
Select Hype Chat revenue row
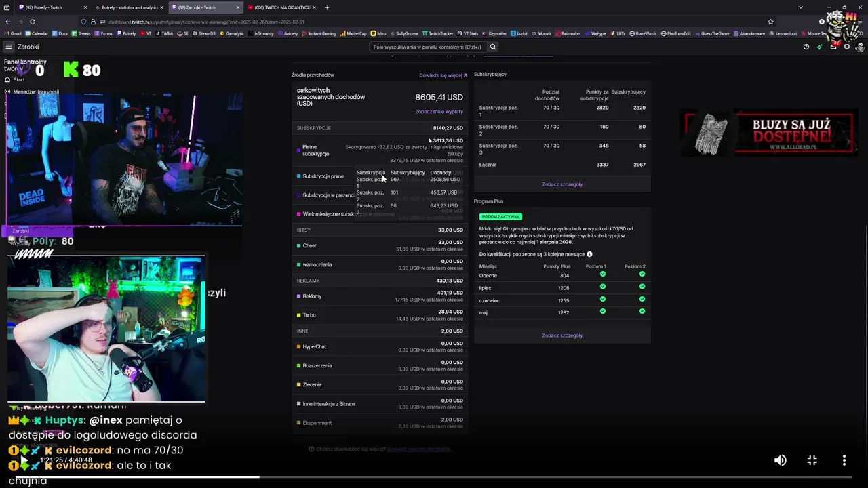click(380, 346)
